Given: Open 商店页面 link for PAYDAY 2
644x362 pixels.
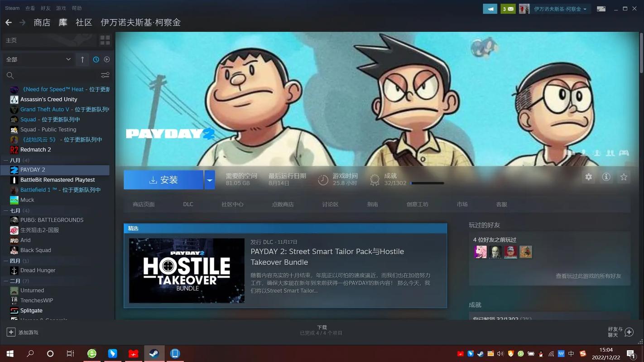Looking at the screenshot, I should tap(144, 205).
